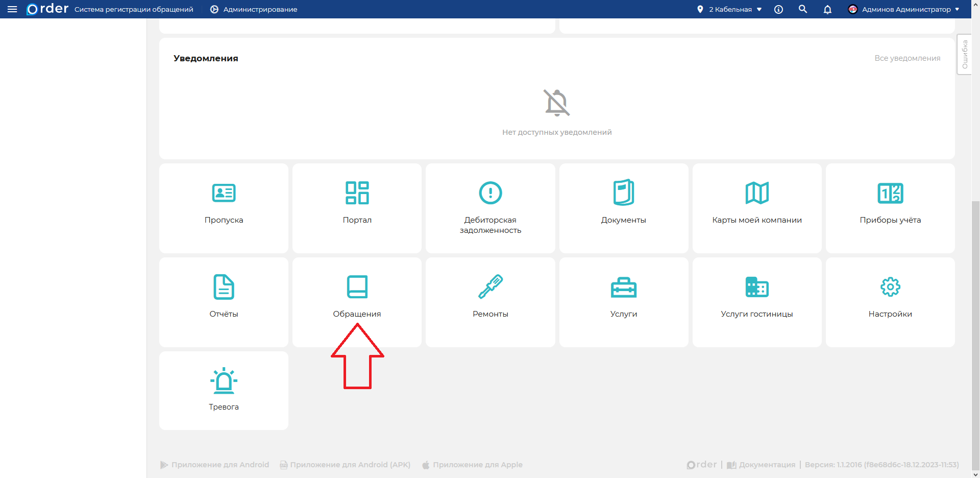Image resolution: width=980 pixels, height=478 pixels.
Task: Expand the Админов Администратор user menu
Action: (903, 9)
